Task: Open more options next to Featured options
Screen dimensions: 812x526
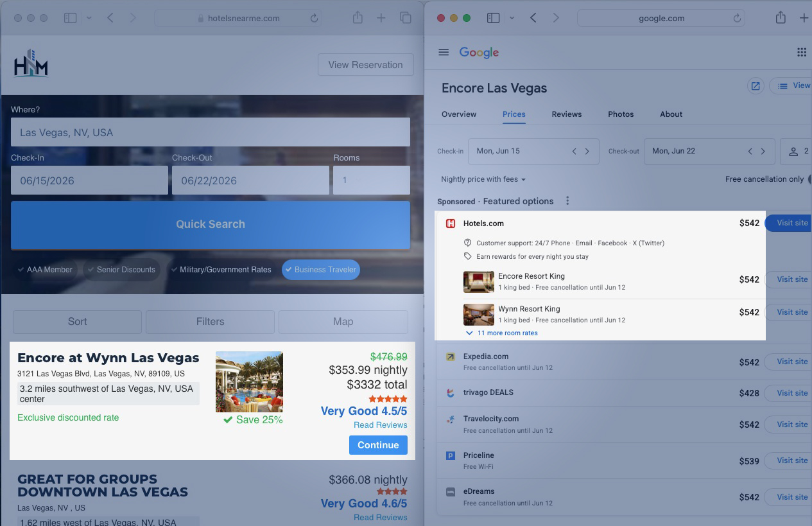Action: (567, 201)
